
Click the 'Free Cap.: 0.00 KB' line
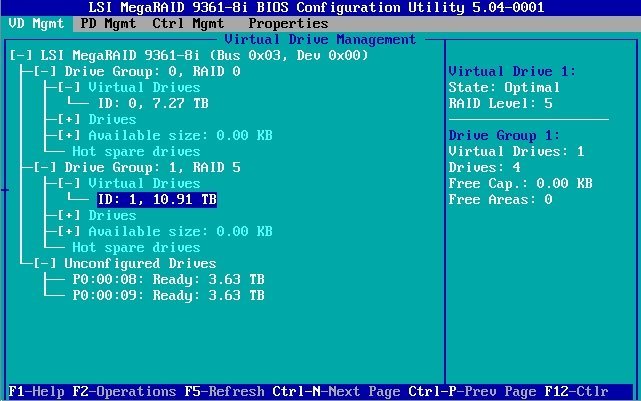(520, 184)
